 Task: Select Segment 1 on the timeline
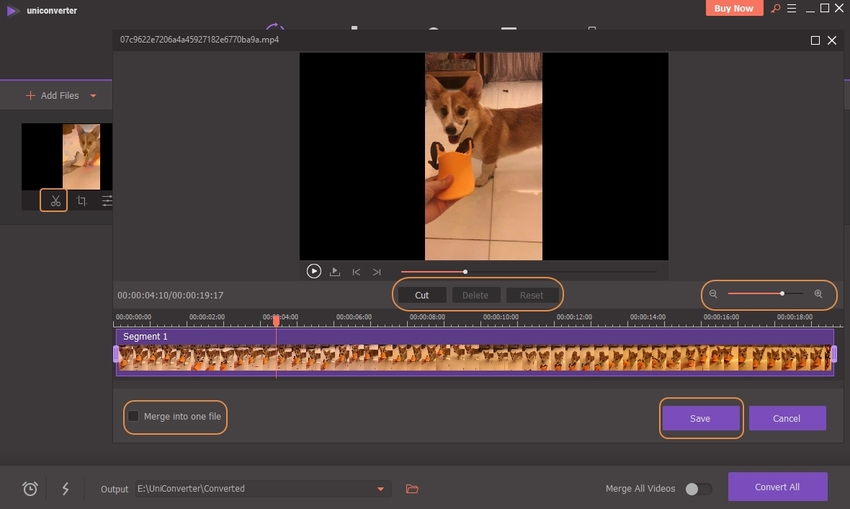tap(474, 357)
